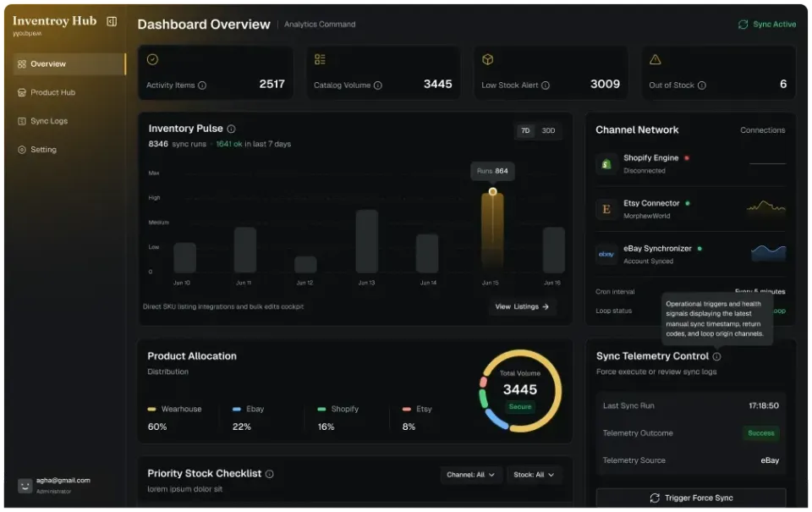Viewport: 812px width, 512px height.
Task: Switch the Inventory Pulse chart to 7D
Action: 525,131
